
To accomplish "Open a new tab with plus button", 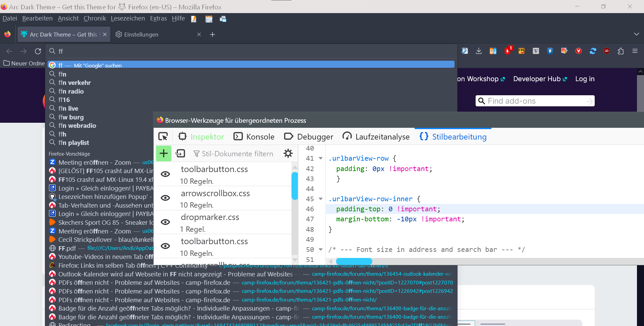I will point(212,35).
